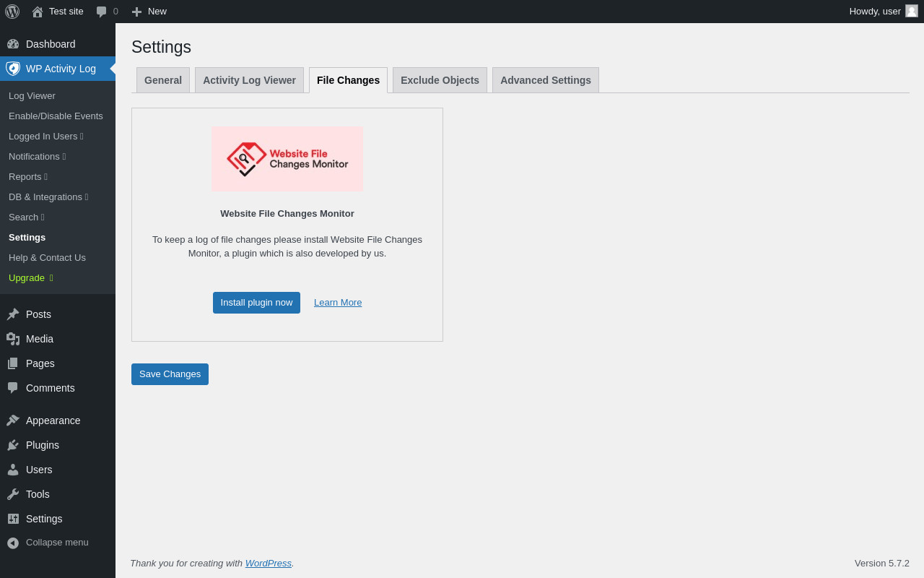
Task: Open Logged In Users submenu item
Action: (x=58, y=137)
